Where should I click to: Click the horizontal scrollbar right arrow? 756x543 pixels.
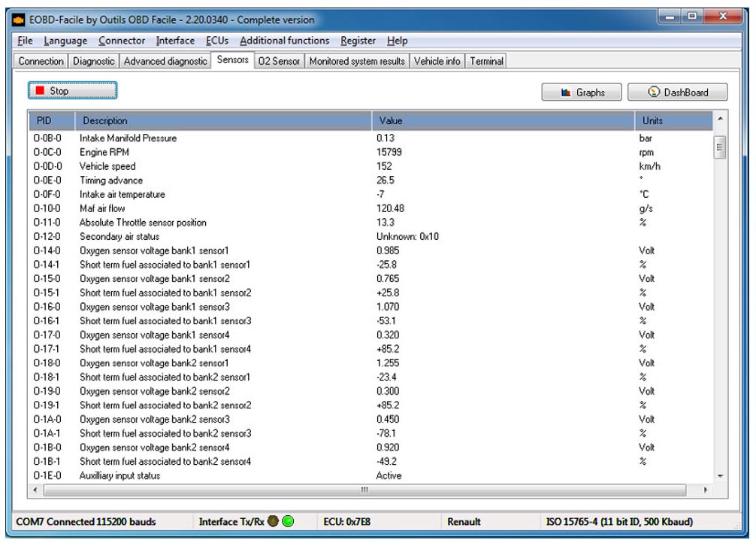click(706, 490)
